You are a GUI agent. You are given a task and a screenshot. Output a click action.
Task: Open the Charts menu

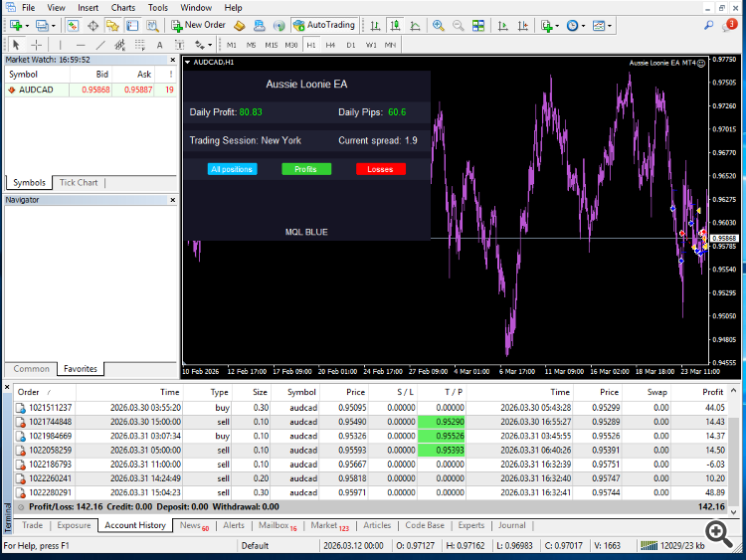[123, 8]
